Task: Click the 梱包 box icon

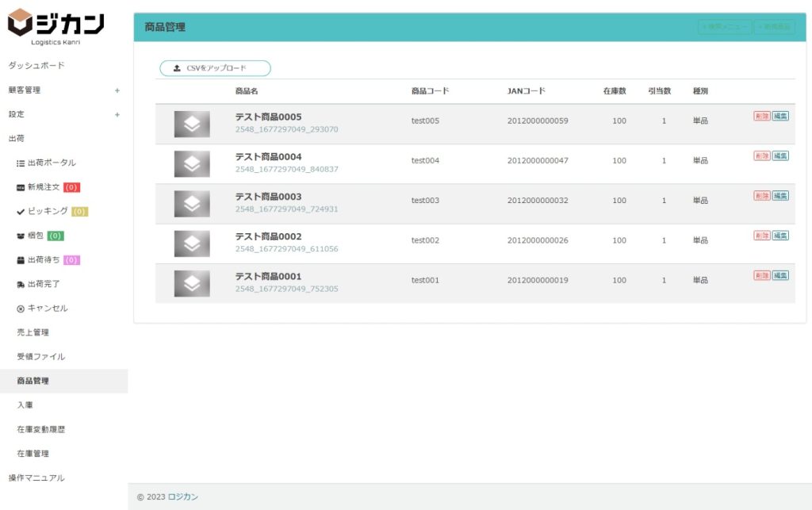Action: (x=21, y=236)
